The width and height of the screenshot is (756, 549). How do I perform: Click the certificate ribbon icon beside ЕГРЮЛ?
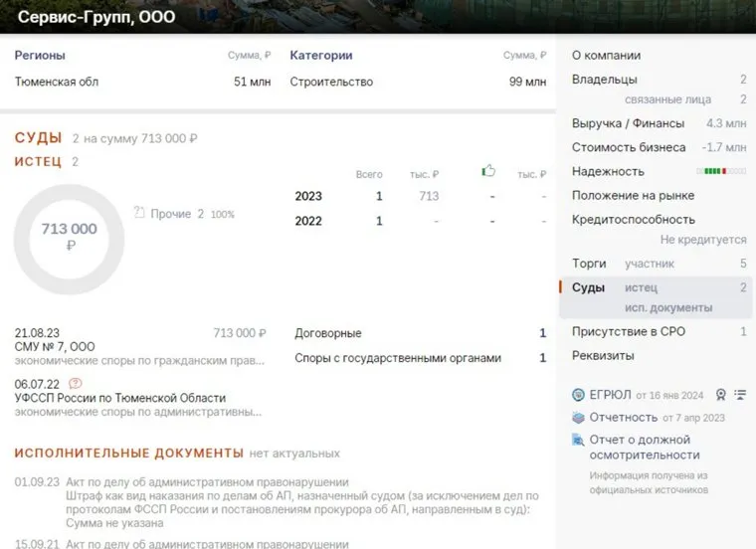pos(720,394)
